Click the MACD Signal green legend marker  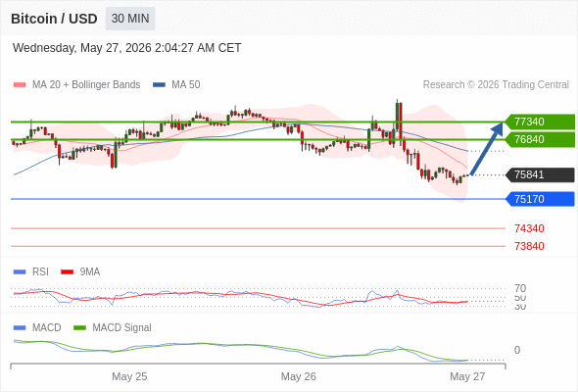tap(79, 328)
